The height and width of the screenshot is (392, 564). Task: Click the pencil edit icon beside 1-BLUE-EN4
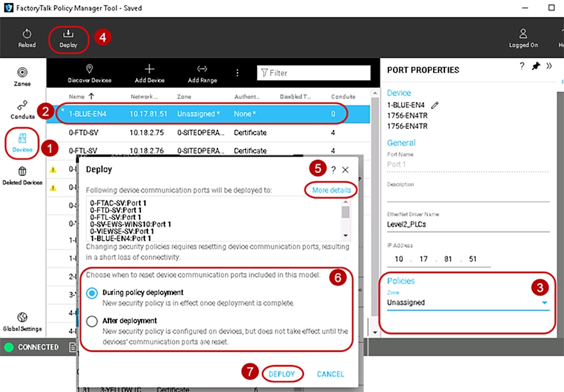(x=435, y=105)
